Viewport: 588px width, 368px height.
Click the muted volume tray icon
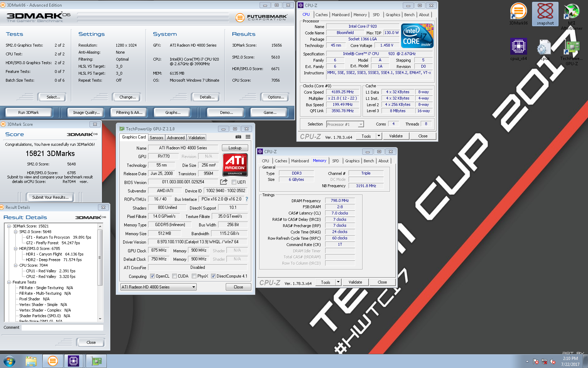coord(553,361)
